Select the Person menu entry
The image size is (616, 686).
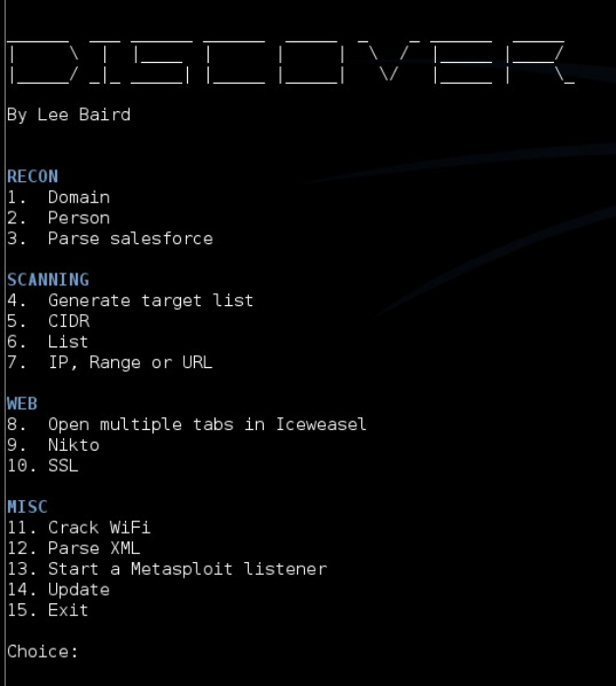[x=58, y=218]
